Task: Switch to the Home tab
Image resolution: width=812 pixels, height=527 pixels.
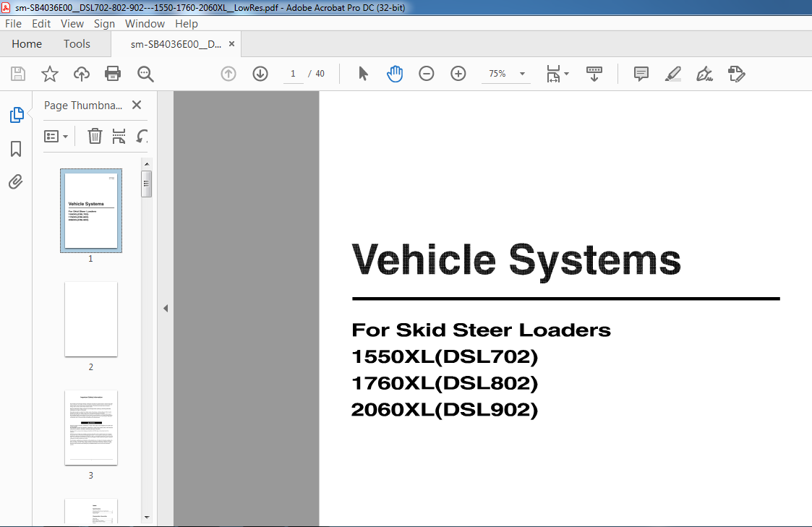Action: [27, 44]
